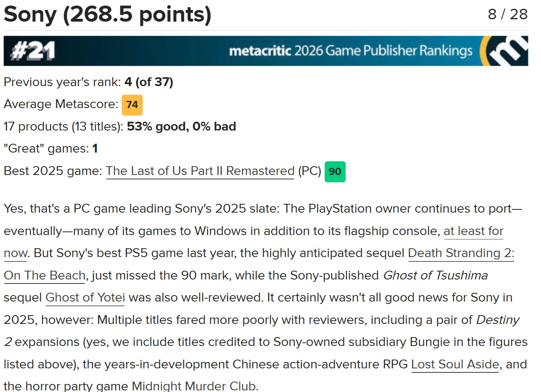The image size is (541, 392).
Task: Open the Death Stranding 2 game link
Action: [461, 253]
